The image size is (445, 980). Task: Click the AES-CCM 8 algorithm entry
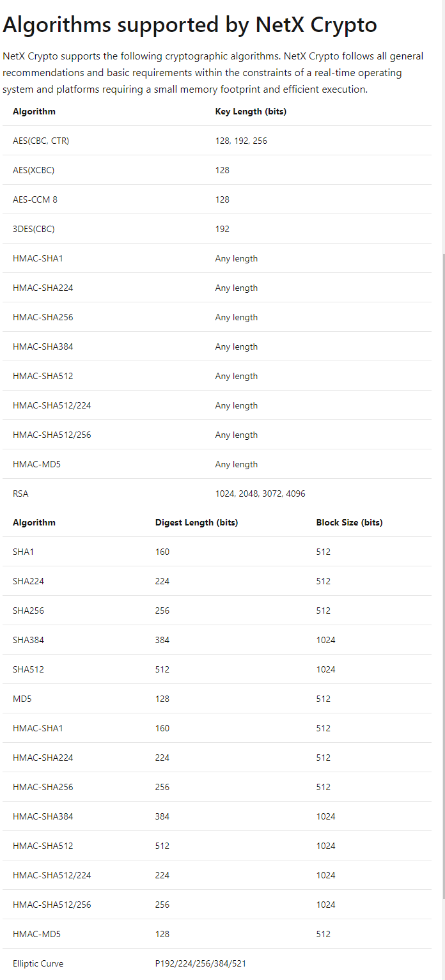click(35, 199)
